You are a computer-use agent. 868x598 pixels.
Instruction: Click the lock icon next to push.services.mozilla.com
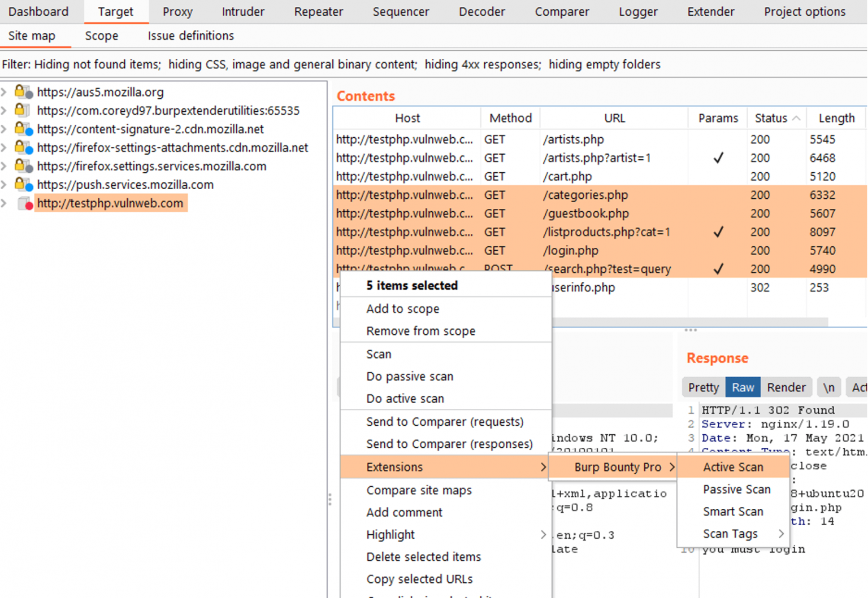click(x=20, y=185)
